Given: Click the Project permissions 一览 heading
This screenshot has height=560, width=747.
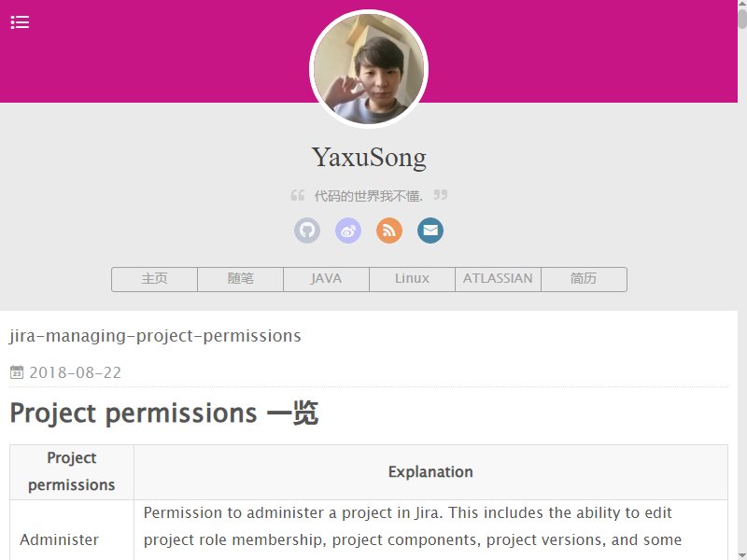Looking at the screenshot, I should click(x=164, y=413).
